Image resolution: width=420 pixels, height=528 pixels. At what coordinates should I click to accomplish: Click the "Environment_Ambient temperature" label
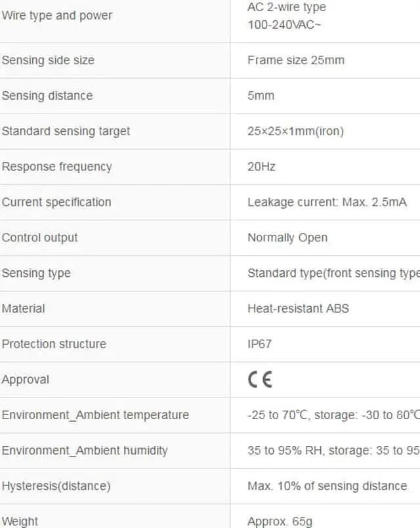(95, 415)
